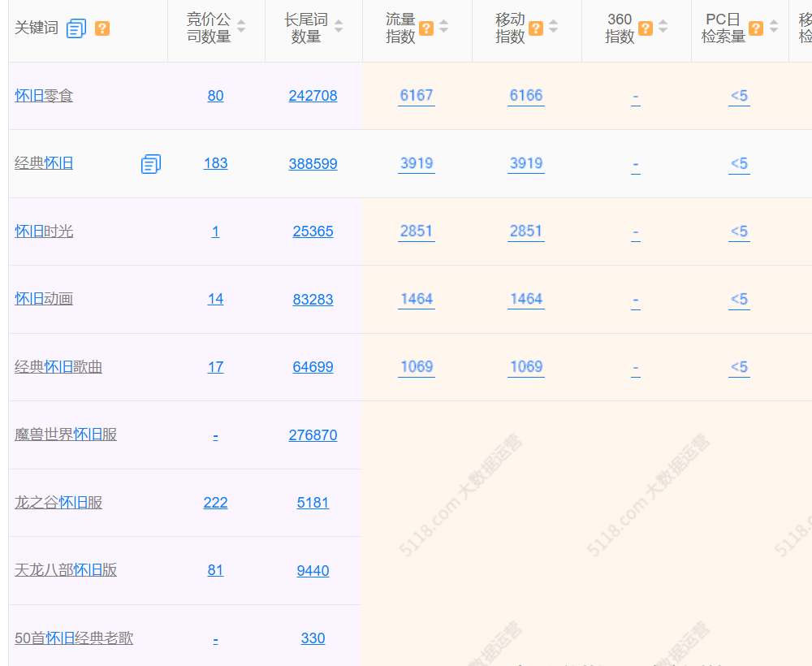Click long-tail count 242708 for 怀旧零食
The image size is (812, 666).
point(313,96)
